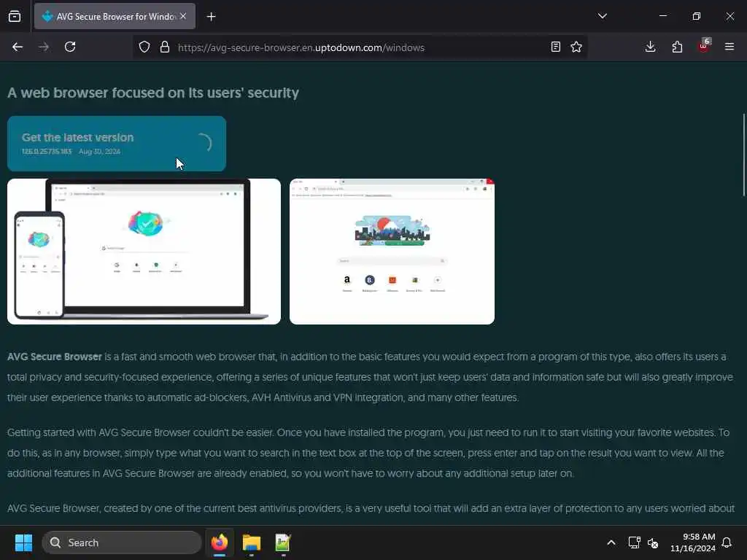This screenshot has height=560, width=747.
Task: Open Firefox View recent browsing icon
Action: click(15, 16)
